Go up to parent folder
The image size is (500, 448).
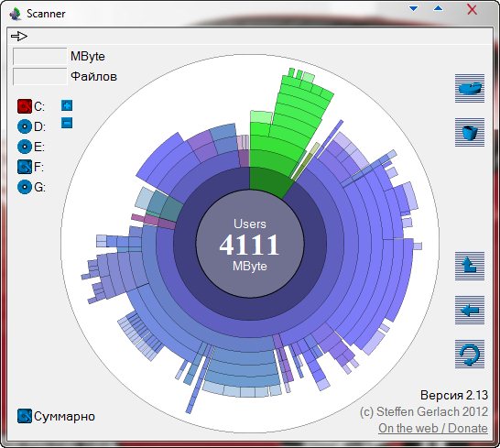tap(470, 266)
